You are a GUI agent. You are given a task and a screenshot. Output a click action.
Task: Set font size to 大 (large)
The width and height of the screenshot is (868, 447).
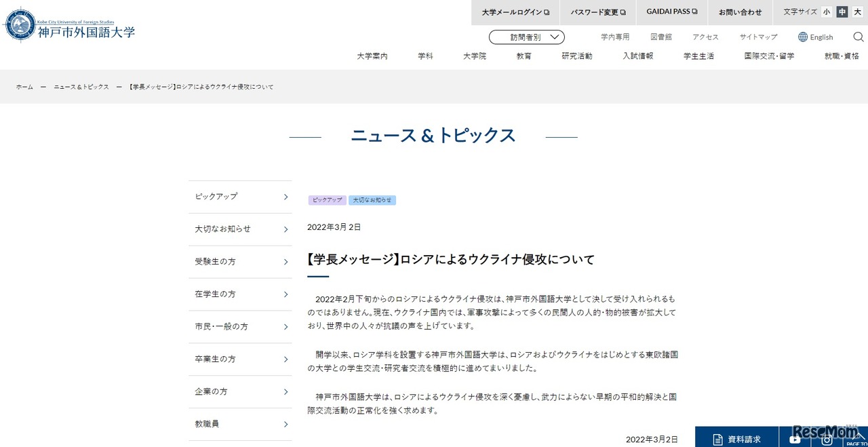pyautogui.click(x=857, y=12)
